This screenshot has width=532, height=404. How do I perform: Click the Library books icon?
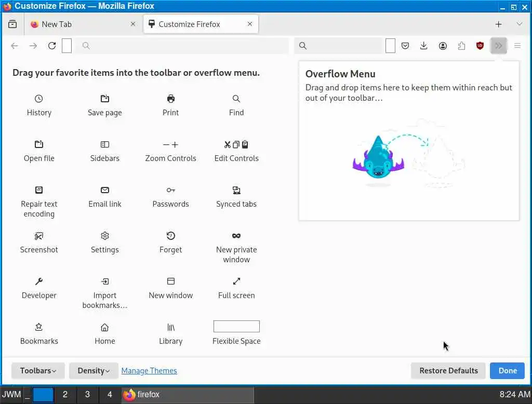pyautogui.click(x=170, y=327)
